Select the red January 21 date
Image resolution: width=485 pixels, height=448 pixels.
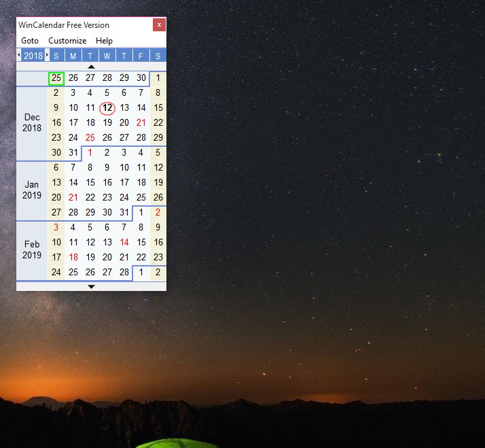tap(73, 197)
